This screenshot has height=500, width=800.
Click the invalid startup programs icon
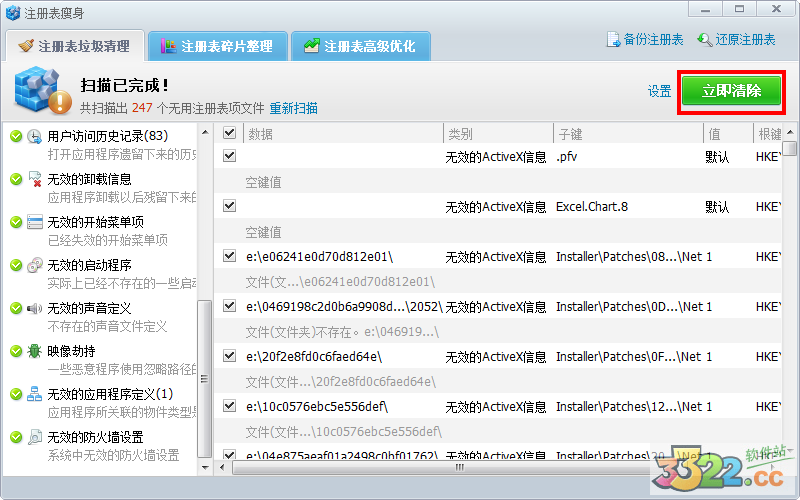(34, 265)
